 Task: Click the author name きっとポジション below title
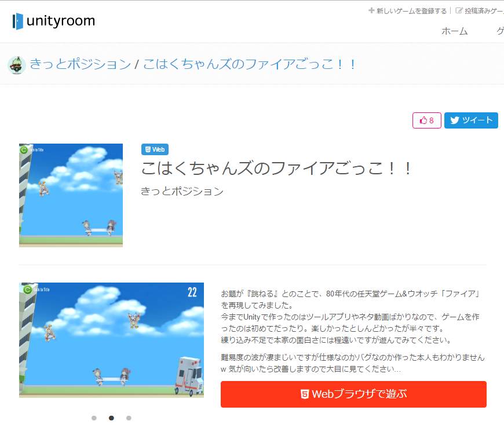182,192
